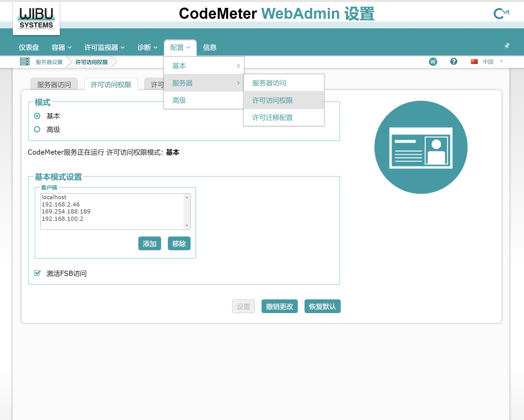
Task: Click the client list scrollbar down arrow
Action: point(187,226)
